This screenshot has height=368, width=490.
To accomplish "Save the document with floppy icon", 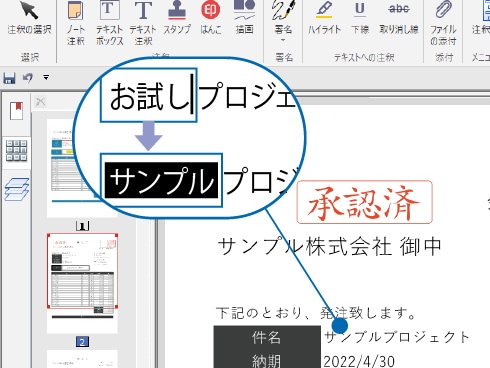I will pyautogui.click(x=9, y=78).
